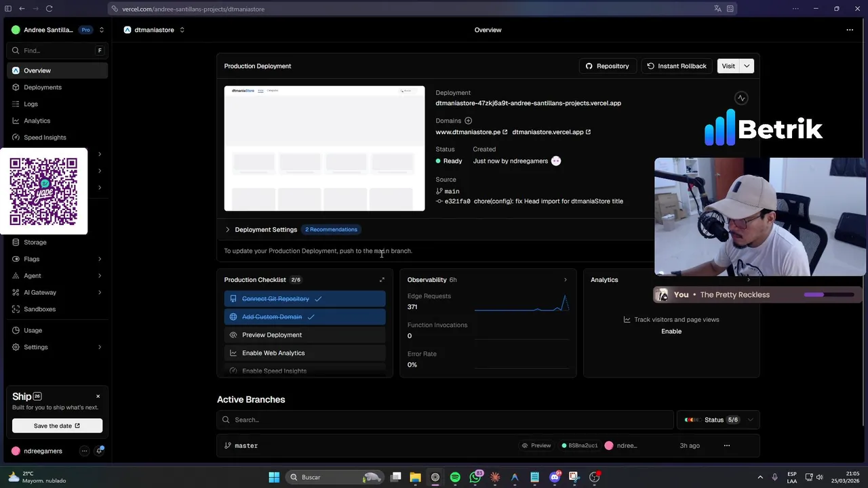Click the Instant Rollback button

click(x=677, y=66)
